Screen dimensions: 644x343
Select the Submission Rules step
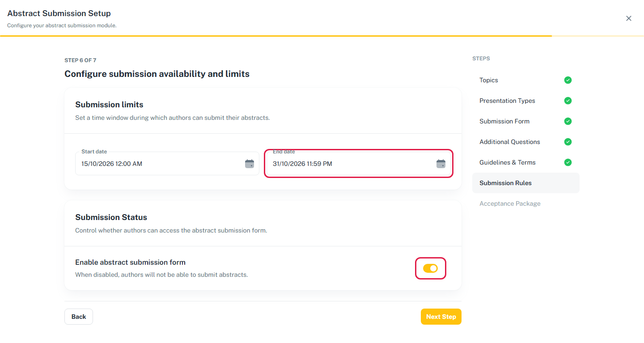(x=526, y=183)
